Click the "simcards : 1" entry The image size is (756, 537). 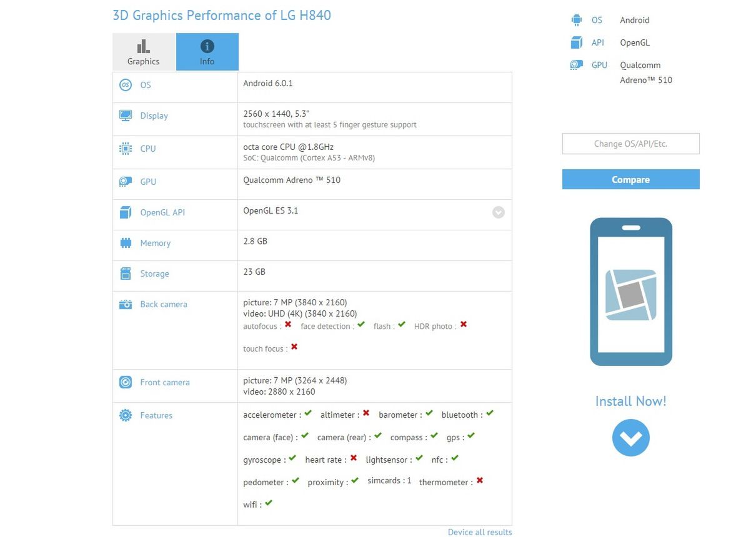390,481
